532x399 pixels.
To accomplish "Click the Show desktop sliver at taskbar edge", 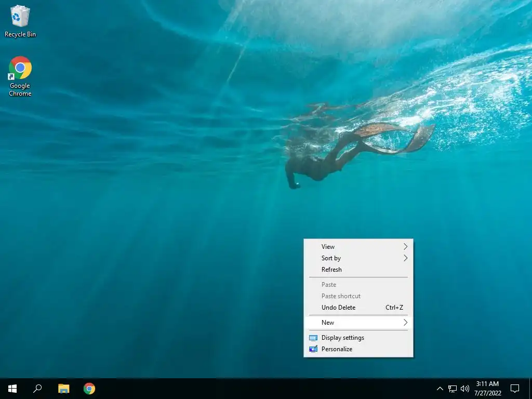I will click(x=530, y=389).
